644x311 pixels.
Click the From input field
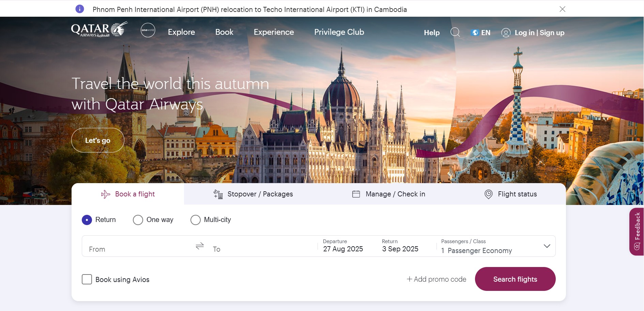pyautogui.click(x=129, y=249)
